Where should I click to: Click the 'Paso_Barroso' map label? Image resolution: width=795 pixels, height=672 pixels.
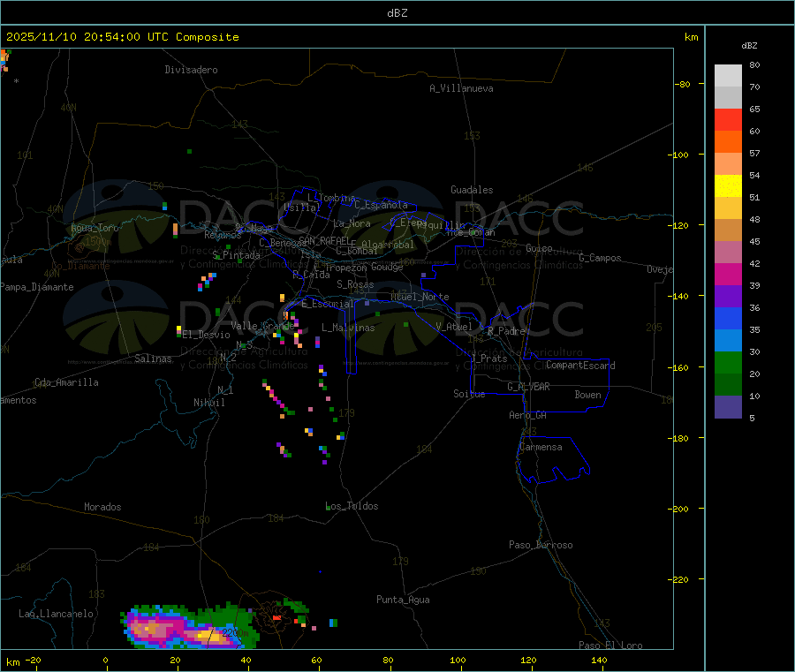(x=541, y=545)
